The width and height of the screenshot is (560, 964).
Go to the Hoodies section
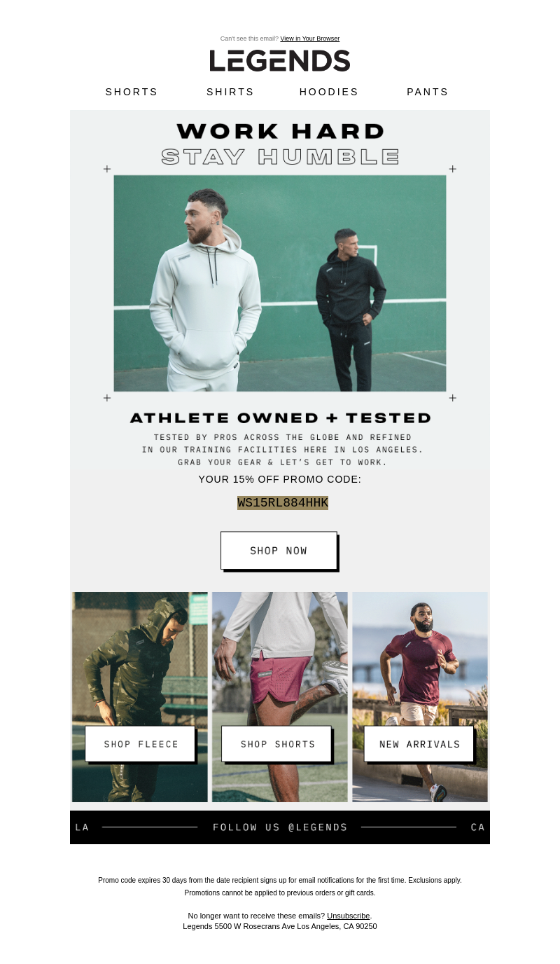coord(329,92)
